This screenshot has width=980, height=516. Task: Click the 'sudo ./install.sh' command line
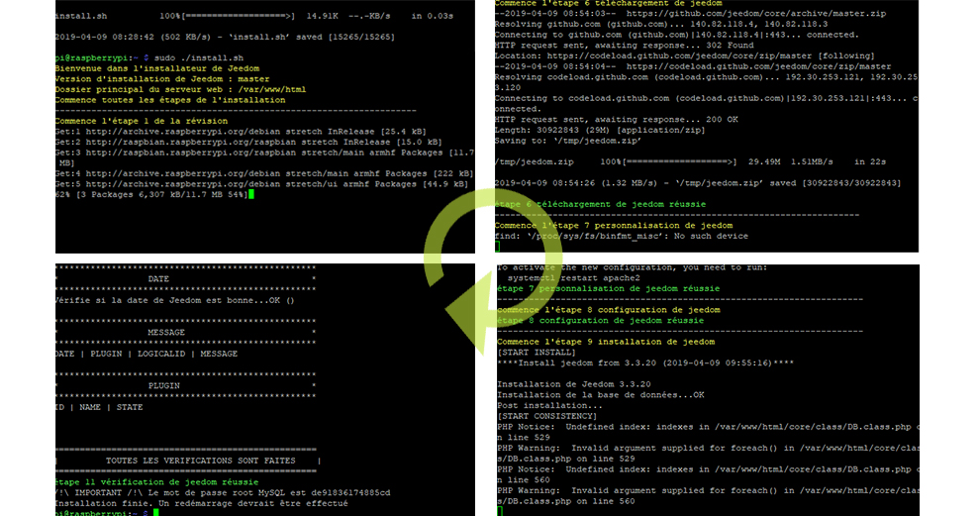(149, 57)
